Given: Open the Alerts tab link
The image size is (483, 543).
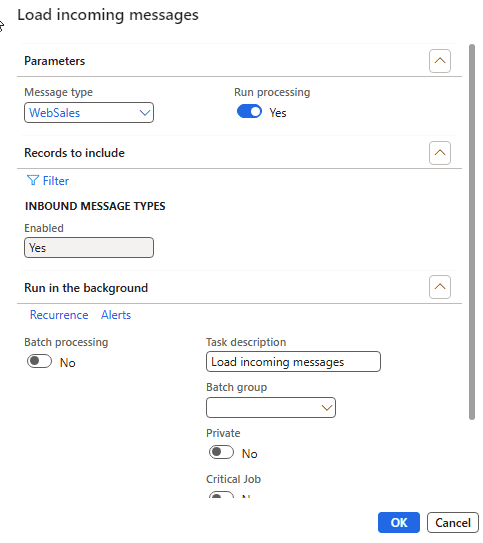Looking at the screenshot, I should [116, 315].
